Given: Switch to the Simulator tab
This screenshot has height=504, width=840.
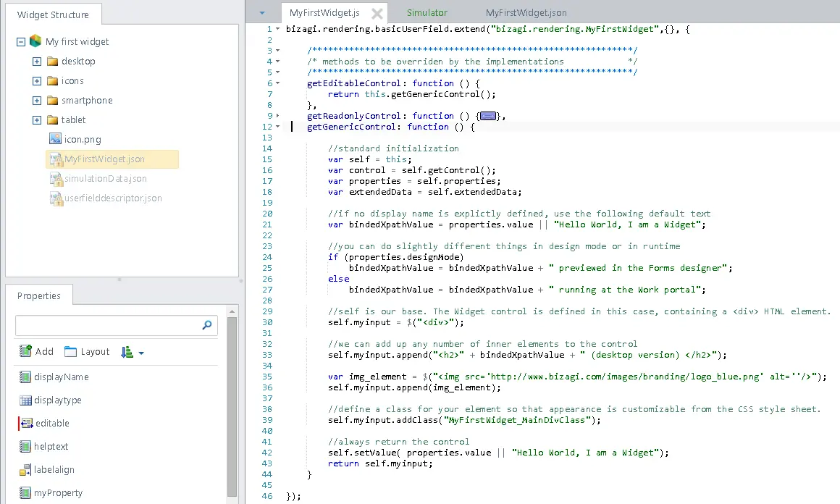Looking at the screenshot, I should pyautogui.click(x=427, y=13).
